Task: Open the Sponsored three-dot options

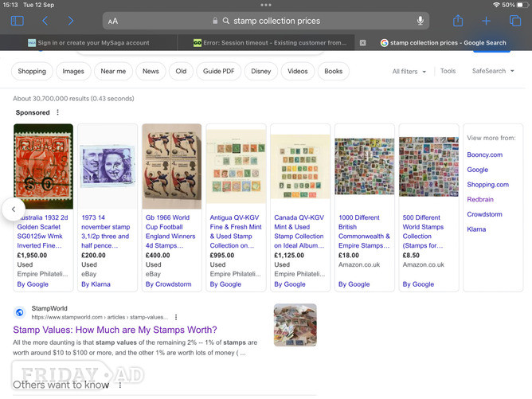Action: [57, 112]
